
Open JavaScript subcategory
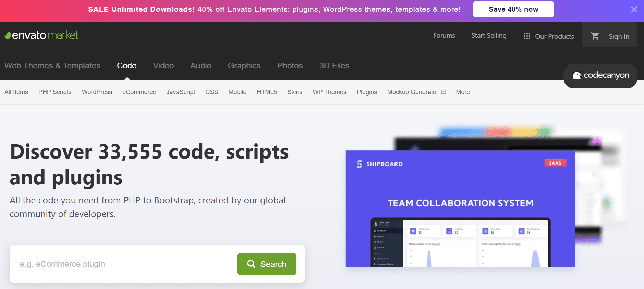(181, 92)
